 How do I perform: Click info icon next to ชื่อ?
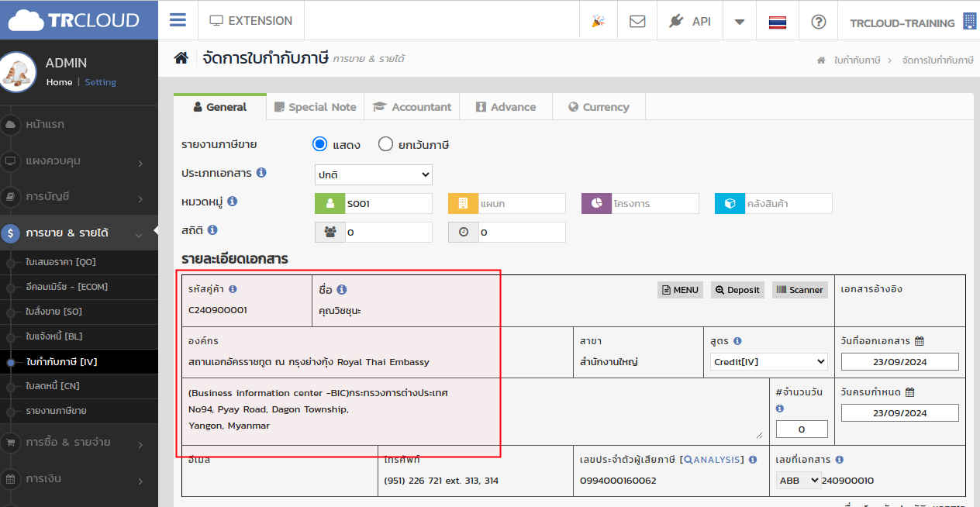[341, 289]
